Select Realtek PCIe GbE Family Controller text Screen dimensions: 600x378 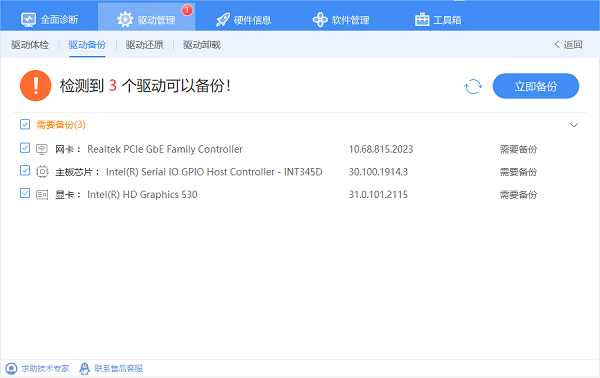pyautogui.click(x=165, y=149)
